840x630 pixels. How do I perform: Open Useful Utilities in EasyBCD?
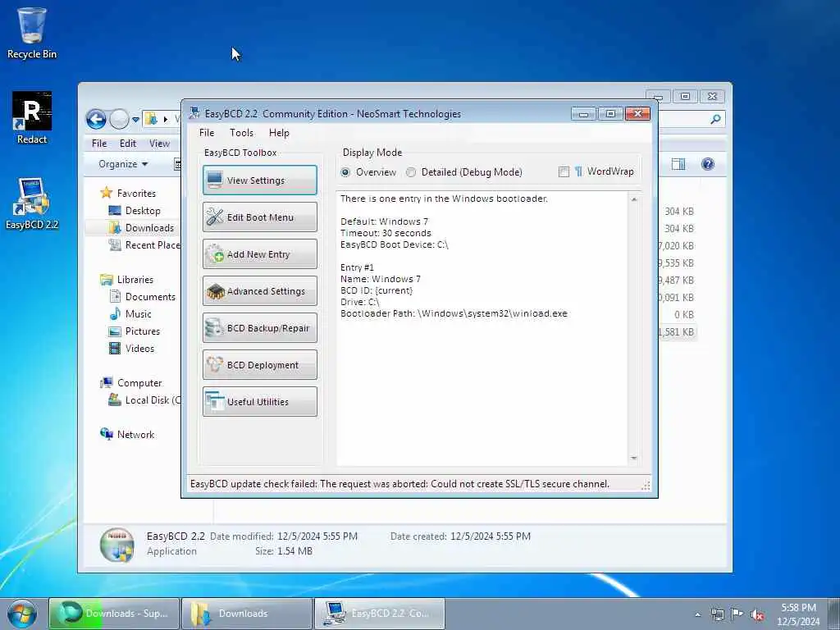coord(260,402)
